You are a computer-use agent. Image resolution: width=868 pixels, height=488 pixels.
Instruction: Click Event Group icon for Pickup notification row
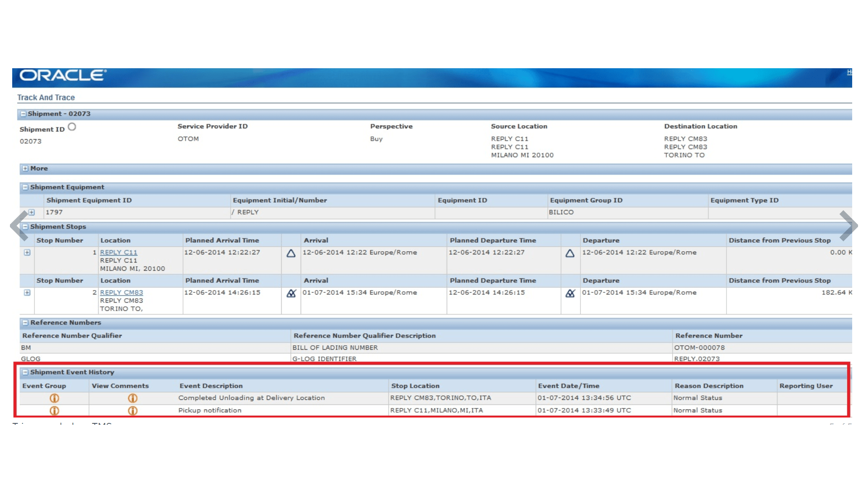pyautogui.click(x=54, y=411)
